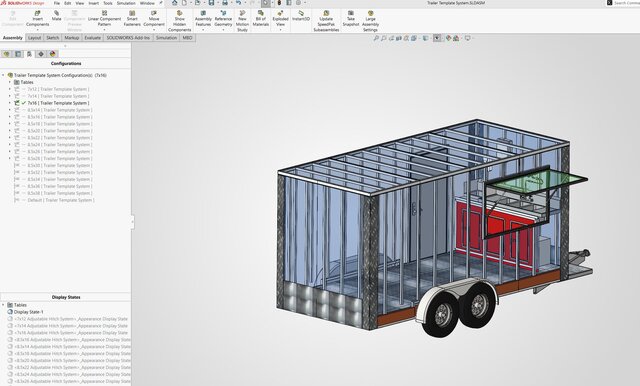Expand the active 7x16 configuration node

click(x=10, y=103)
